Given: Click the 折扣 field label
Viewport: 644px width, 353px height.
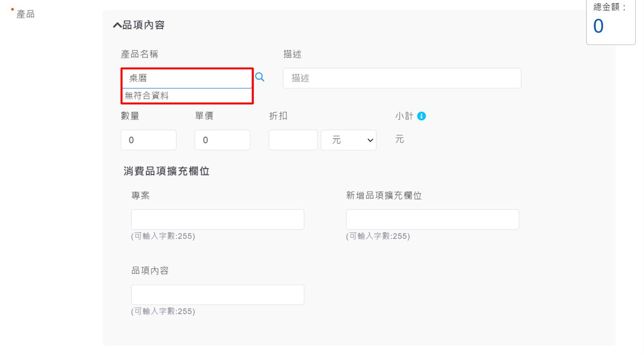Looking at the screenshot, I should click(278, 116).
